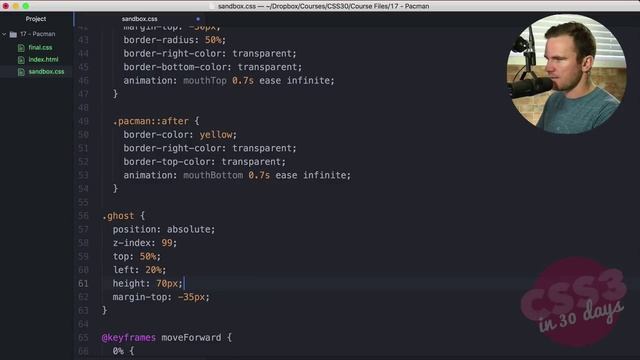Click 'border-radius: 50%' line
The height and width of the screenshot is (360, 640).
click(175, 40)
